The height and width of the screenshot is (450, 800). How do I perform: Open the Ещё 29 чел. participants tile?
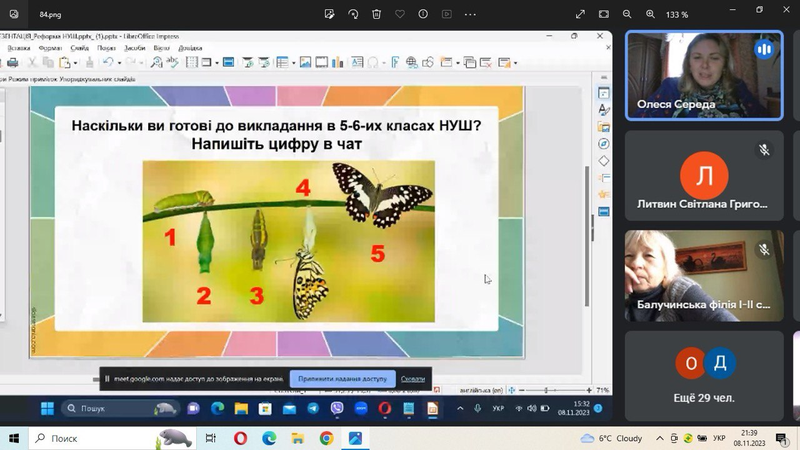click(704, 376)
